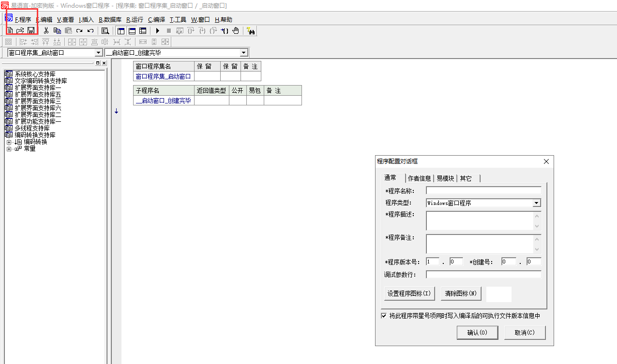Click the 程序描述 text area
The image size is (617, 364).
click(x=483, y=220)
